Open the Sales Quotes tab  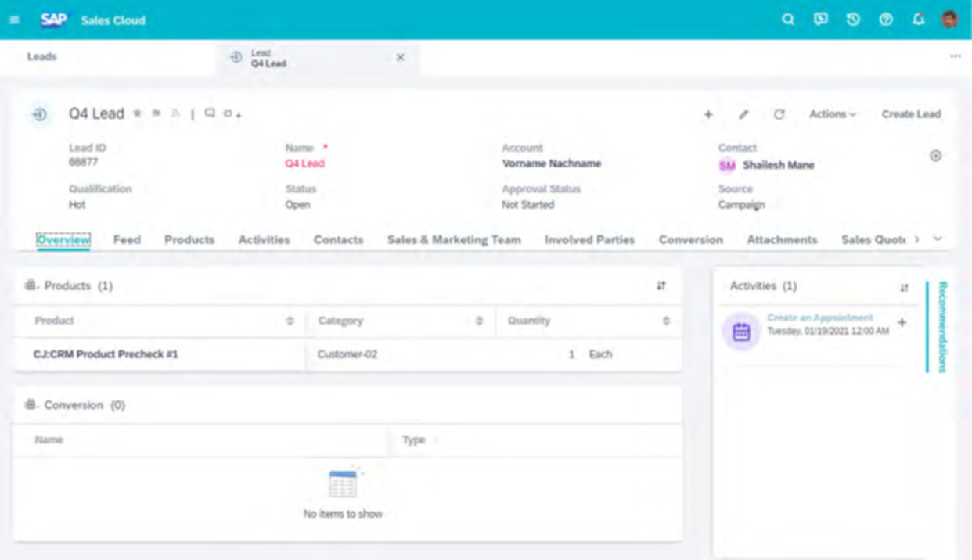click(x=874, y=240)
